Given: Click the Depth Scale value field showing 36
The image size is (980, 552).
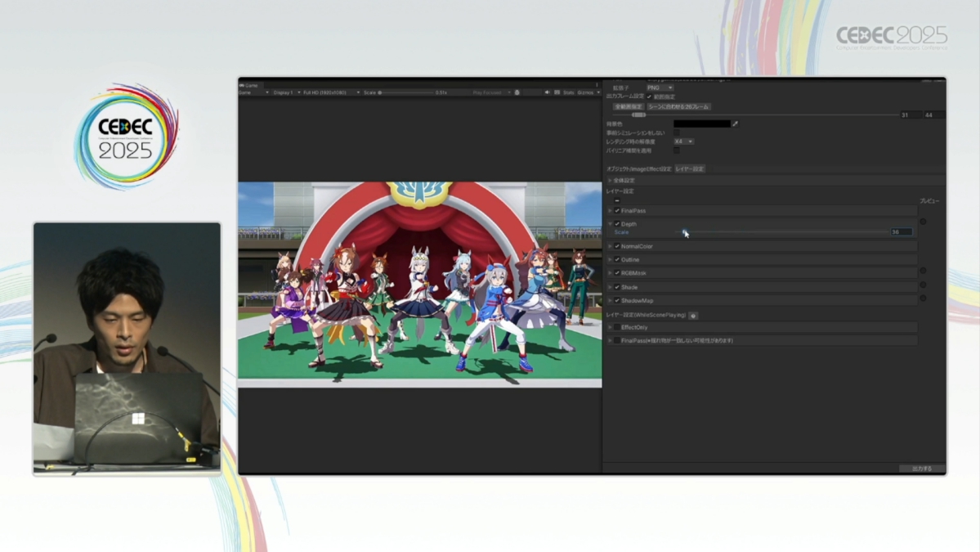Looking at the screenshot, I should click(x=902, y=232).
